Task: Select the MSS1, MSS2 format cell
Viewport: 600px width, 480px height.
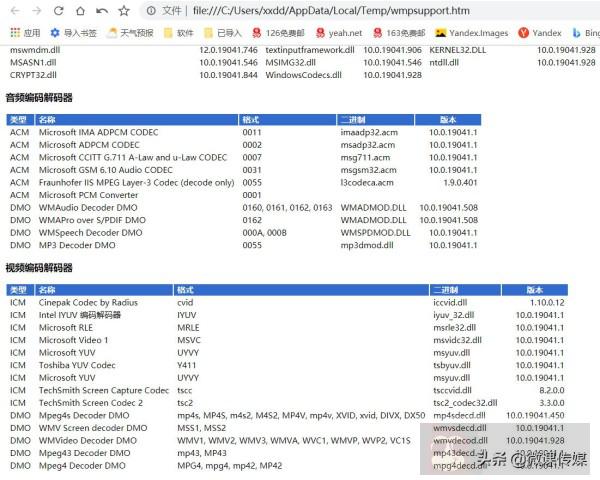Action: click(x=201, y=428)
